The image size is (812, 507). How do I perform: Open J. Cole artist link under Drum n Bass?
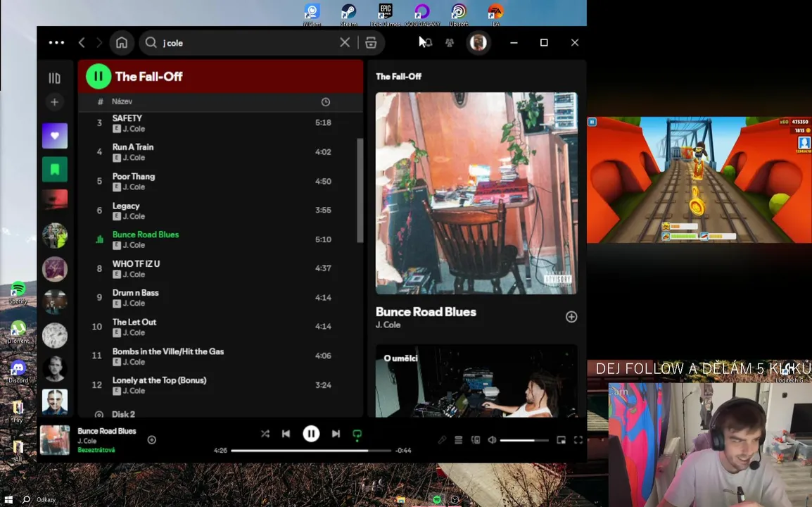click(134, 303)
